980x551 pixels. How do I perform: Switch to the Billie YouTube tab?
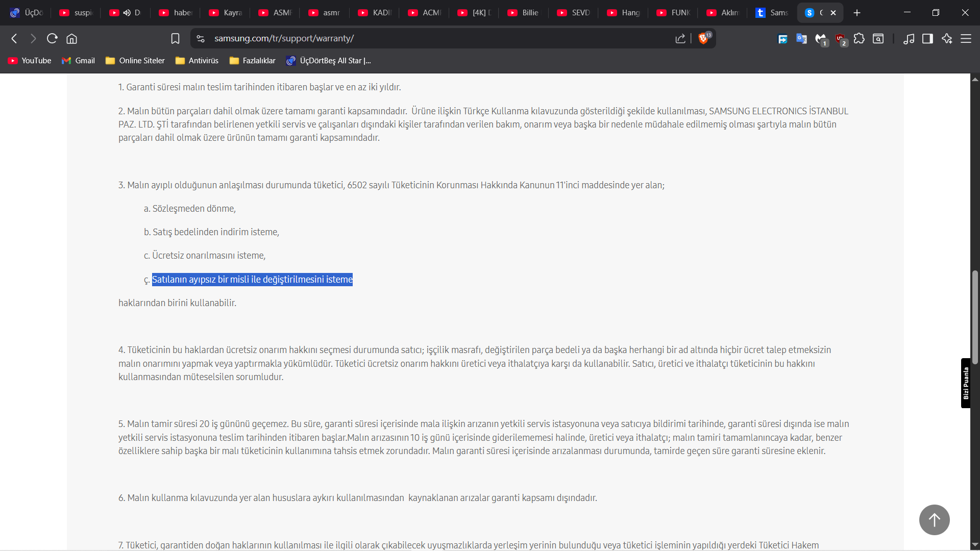click(x=525, y=13)
